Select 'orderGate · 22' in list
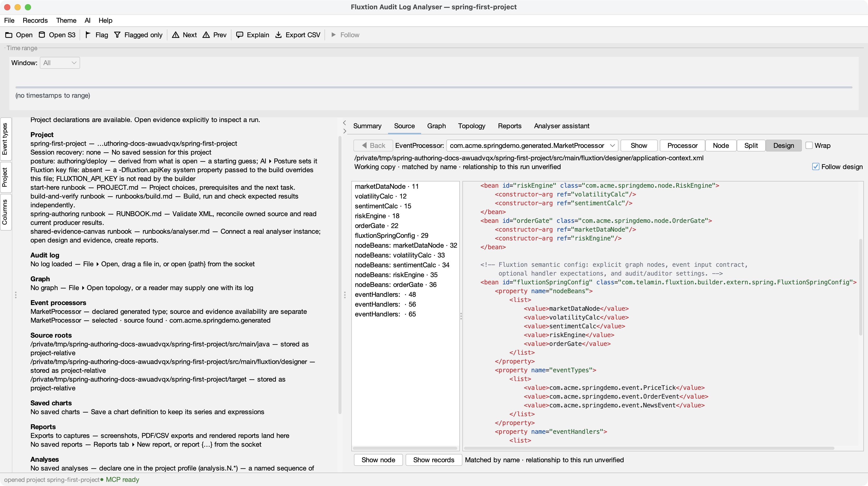 (405, 225)
